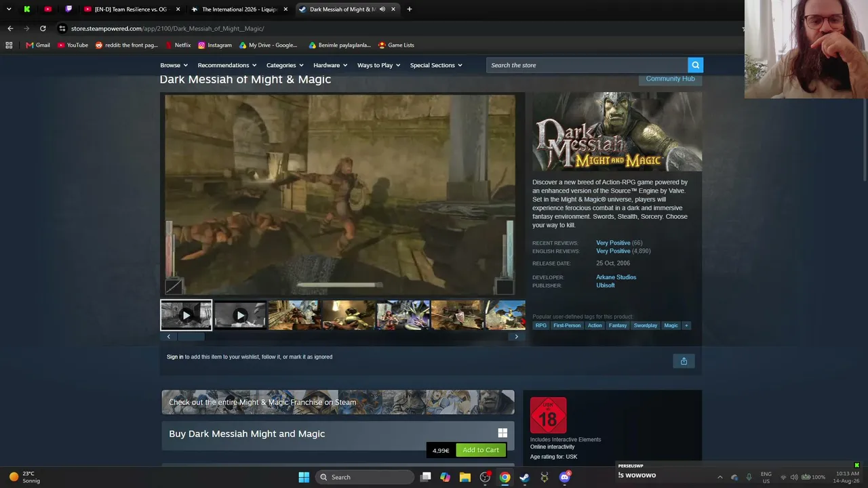
Task: Click the Chrome icon on the taskbar
Action: coord(505,477)
